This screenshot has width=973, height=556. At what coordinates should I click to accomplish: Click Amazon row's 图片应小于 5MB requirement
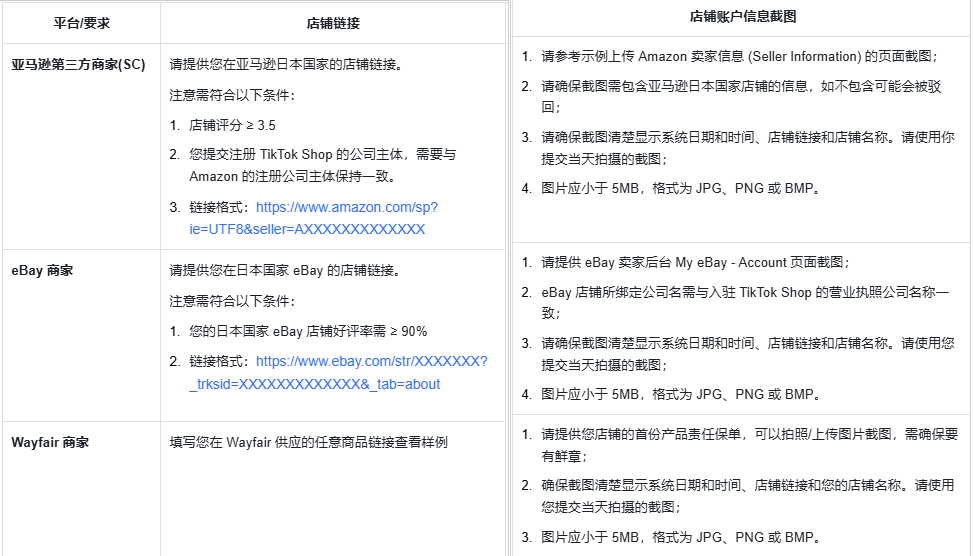681,188
